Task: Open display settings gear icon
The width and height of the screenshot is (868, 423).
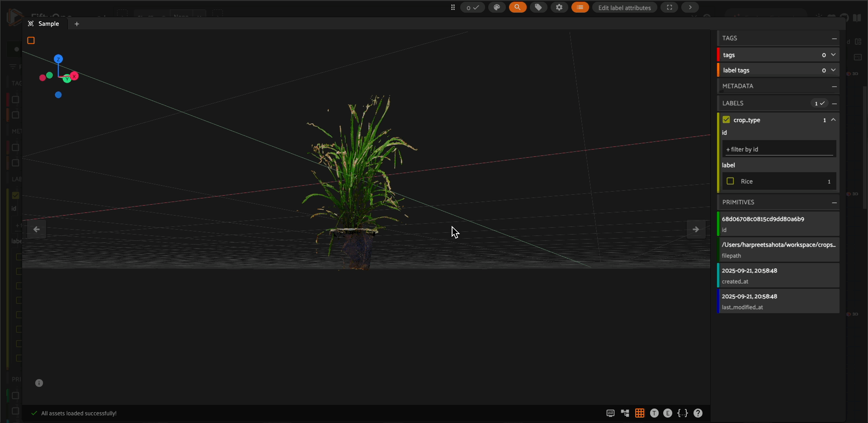Action: (559, 7)
